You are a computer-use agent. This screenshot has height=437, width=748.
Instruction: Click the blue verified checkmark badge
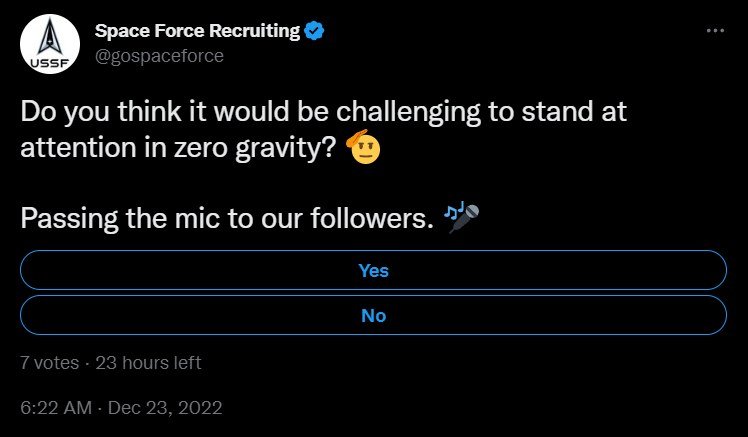[x=314, y=31]
